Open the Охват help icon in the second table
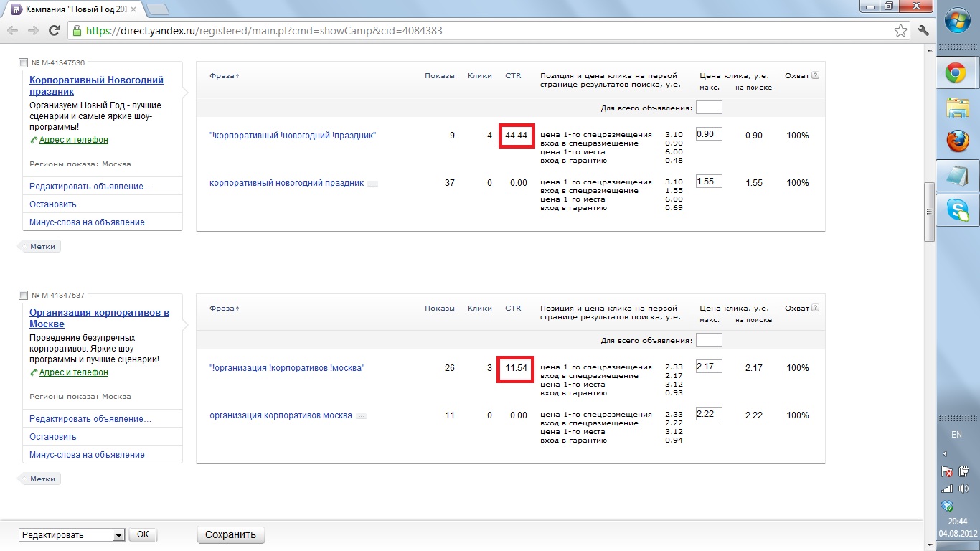Image resolution: width=980 pixels, height=551 pixels. tap(815, 308)
